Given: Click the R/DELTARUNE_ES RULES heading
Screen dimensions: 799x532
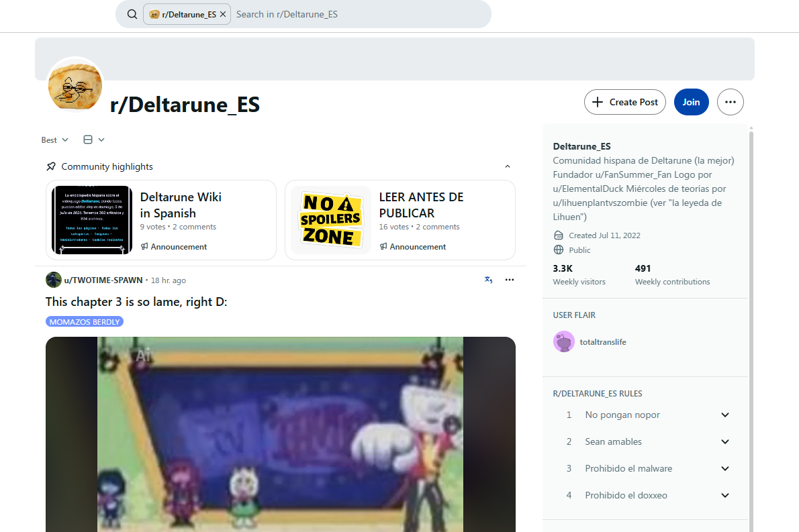Looking at the screenshot, I should click(597, 394).
